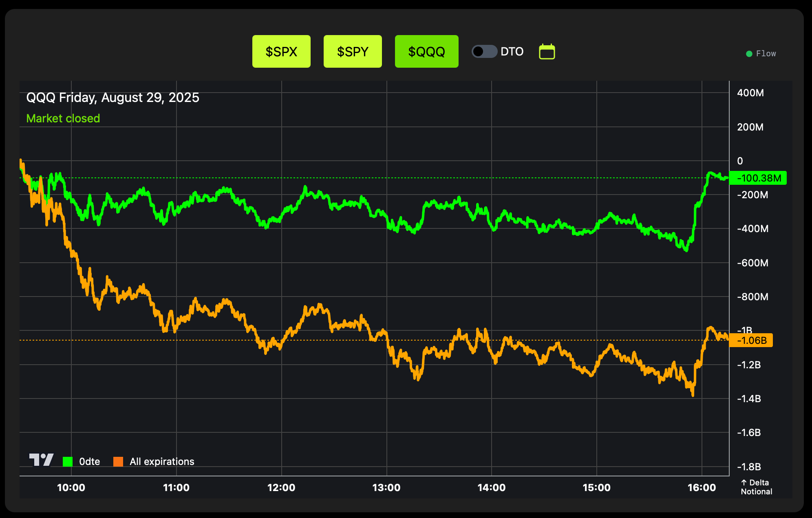Click the 10:00 time axis label

point(71,487)
